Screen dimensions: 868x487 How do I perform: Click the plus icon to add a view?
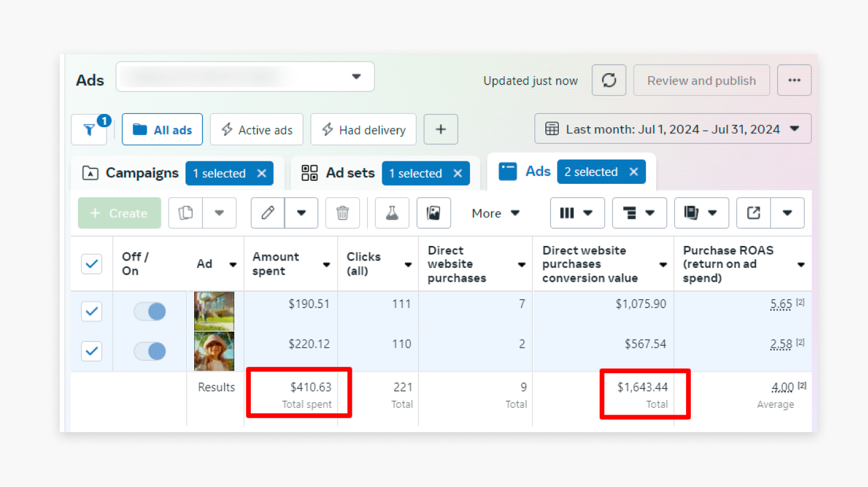click(x=441, y=130)
